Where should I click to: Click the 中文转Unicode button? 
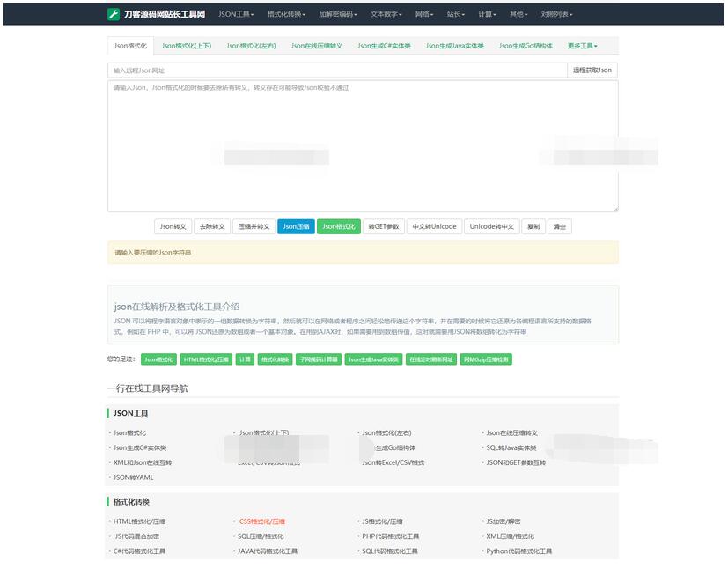click(434, 226)
